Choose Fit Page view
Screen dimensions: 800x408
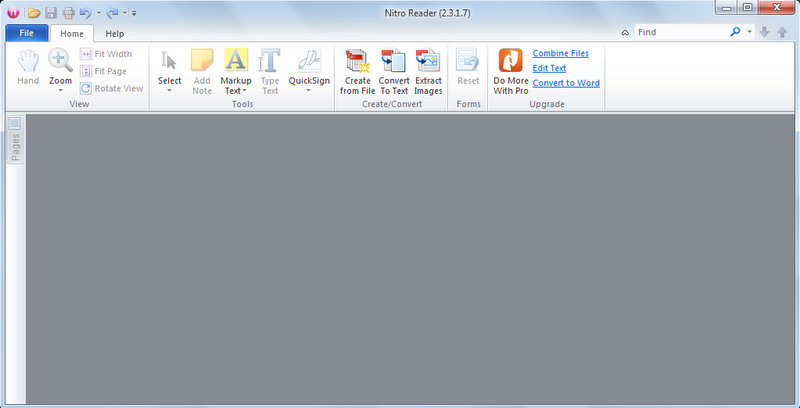pos(104,71)
